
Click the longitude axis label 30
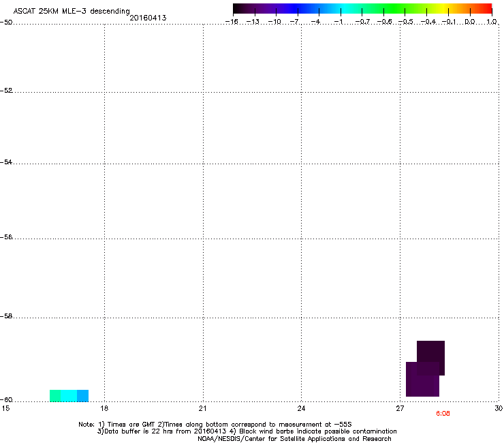click(x=499, y=408)
